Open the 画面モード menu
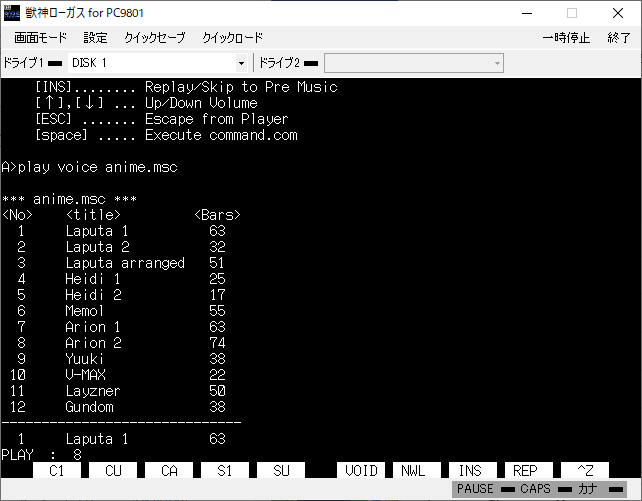 [x=40, y=38]
